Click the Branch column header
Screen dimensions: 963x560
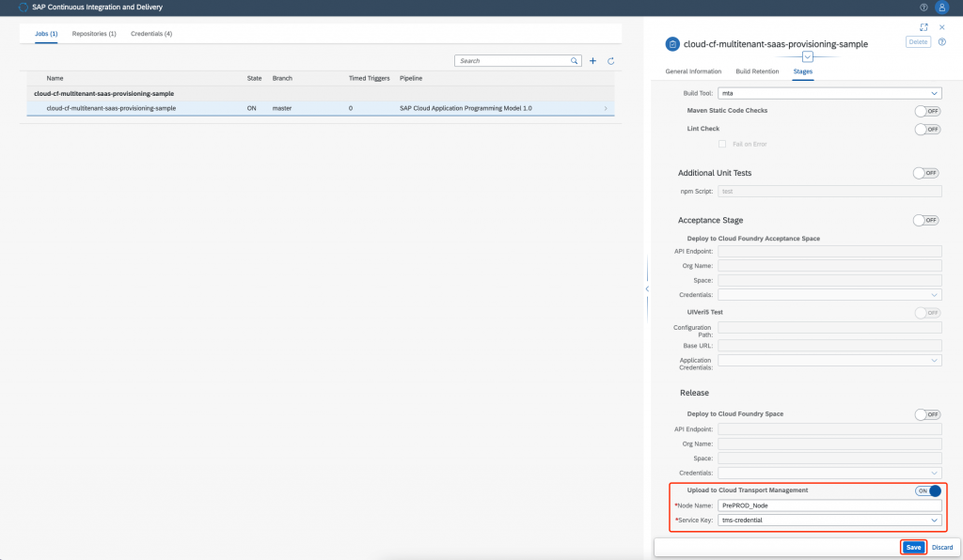[282, 79]
